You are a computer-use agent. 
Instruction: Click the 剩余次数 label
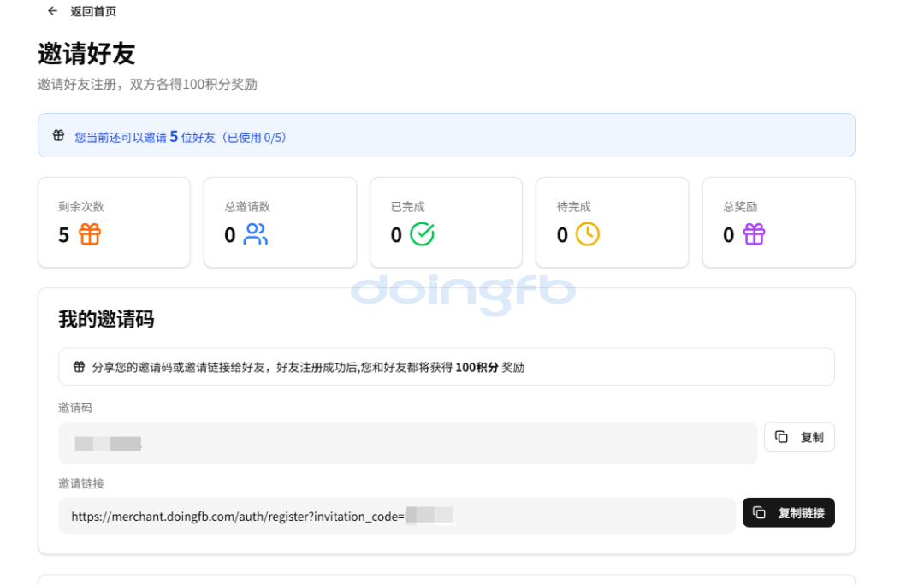pyautogui.click(x=81, y=207)
